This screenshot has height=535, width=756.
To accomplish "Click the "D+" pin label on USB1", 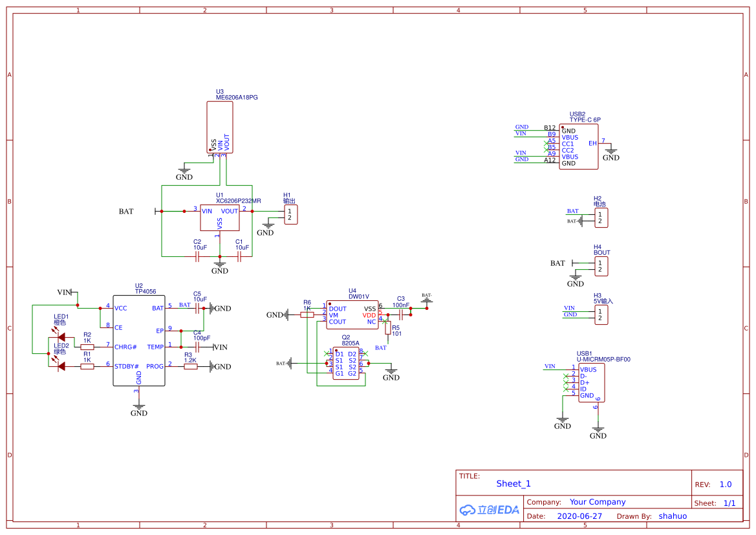I will pyautogui.click(x=585, y=382).
